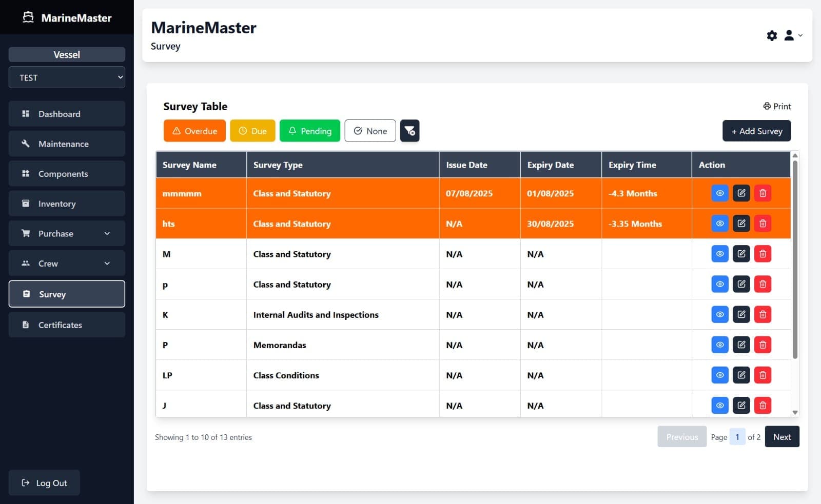821x504 pixels.
Task: Delete the mmmmm survey row
Action: tap(763, 193)
